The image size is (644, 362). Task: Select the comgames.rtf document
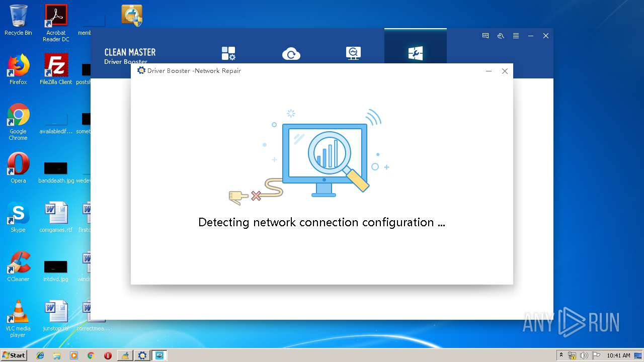point(56,217)
